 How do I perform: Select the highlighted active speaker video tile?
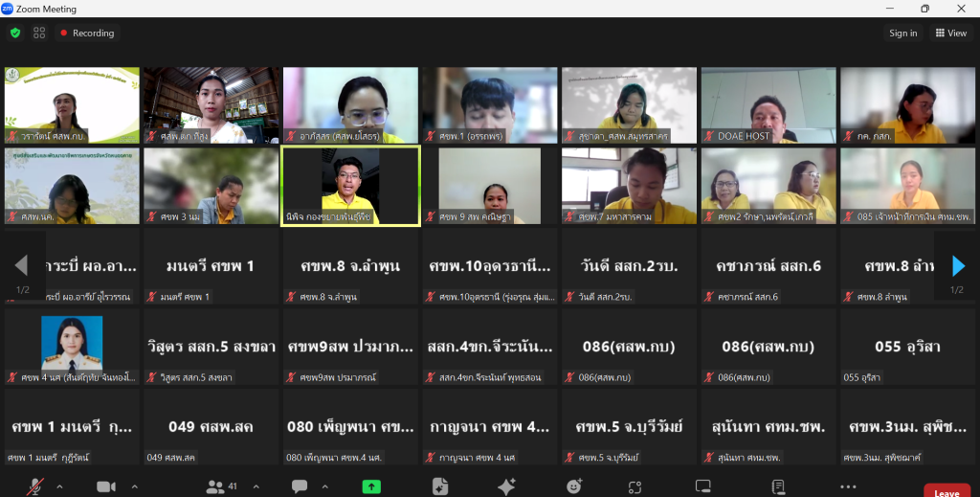(x=350, y=186)
